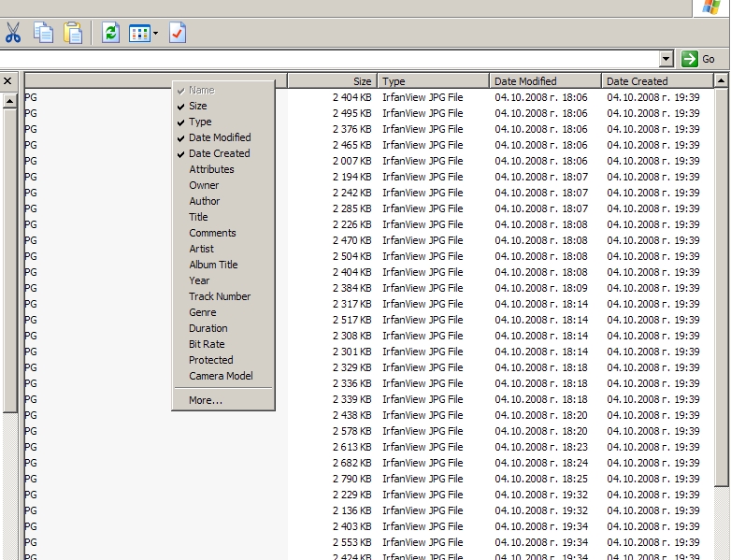Click the Paste clipboard icon
The image size is (731, 560).
(73, 33)
